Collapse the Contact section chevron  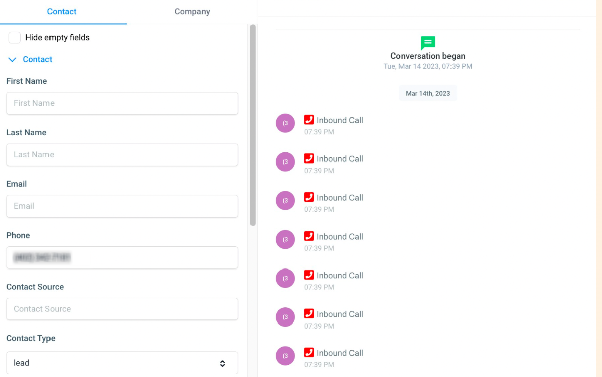click(12, 60)
